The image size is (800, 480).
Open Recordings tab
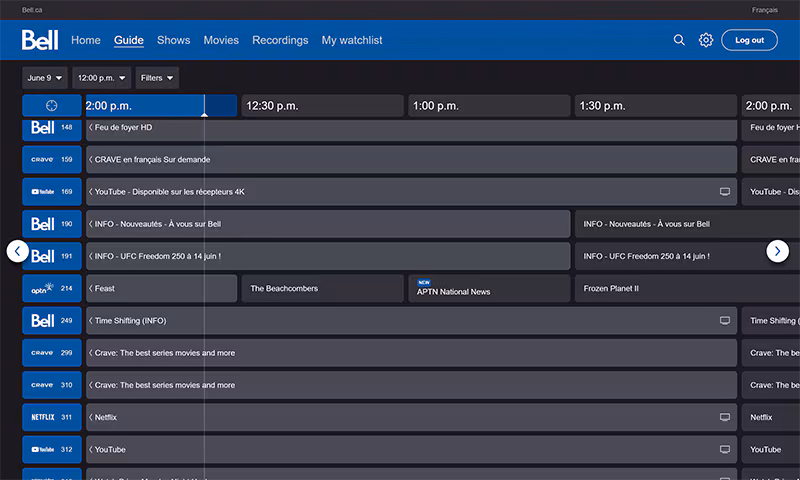280,40
